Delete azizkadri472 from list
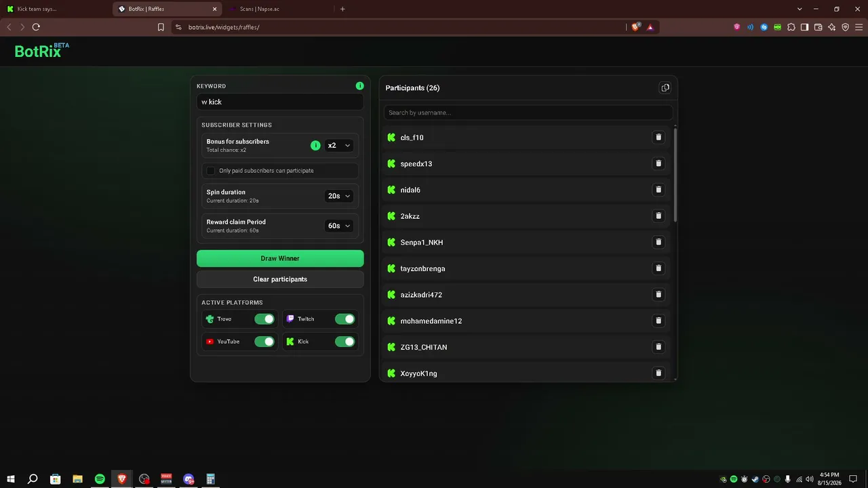Image resolution: width=868 pixels, height=488 pixels. pyautogui.click(x=658, y=295)
